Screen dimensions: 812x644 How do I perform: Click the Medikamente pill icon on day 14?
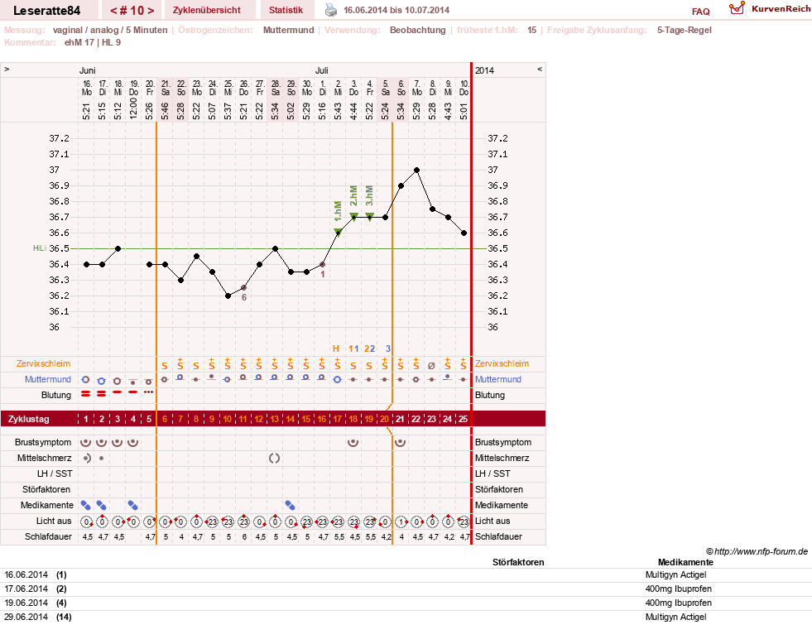(291, 505)
